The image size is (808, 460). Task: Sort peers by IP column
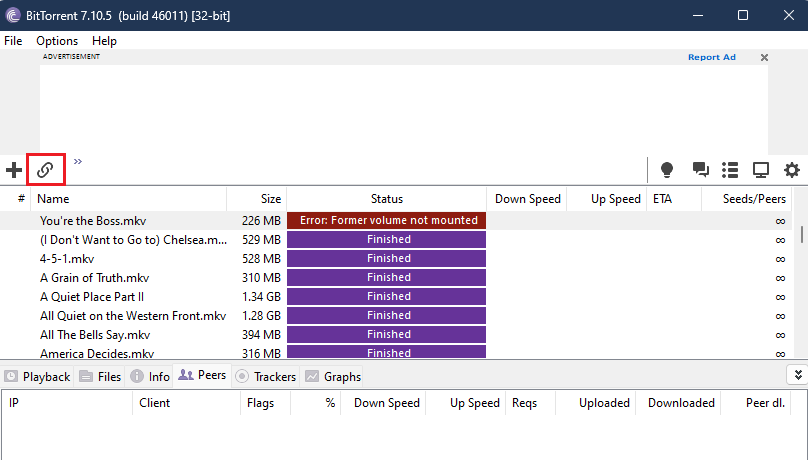pos(67,403)
